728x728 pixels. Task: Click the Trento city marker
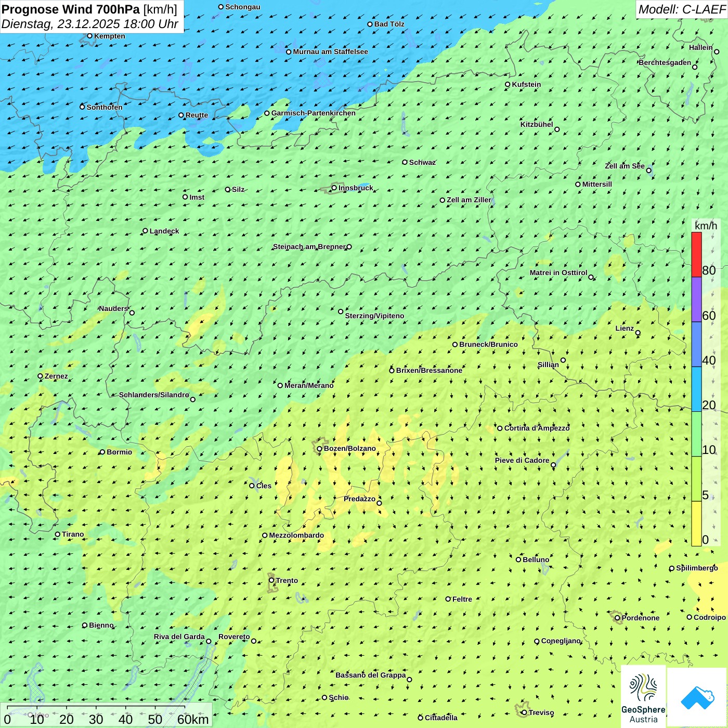click(271, 580)
